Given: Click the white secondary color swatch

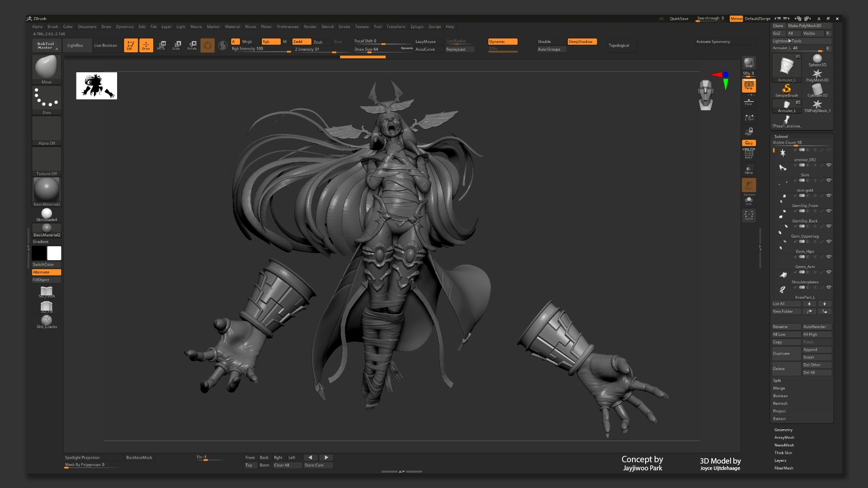Looking at the screenshot, I should (x=54, y=253).
